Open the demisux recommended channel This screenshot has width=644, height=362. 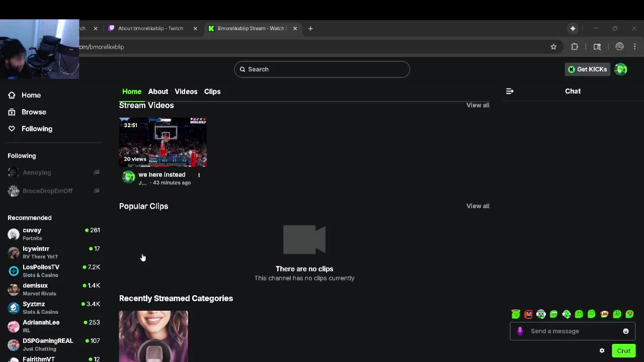(54, 289)
